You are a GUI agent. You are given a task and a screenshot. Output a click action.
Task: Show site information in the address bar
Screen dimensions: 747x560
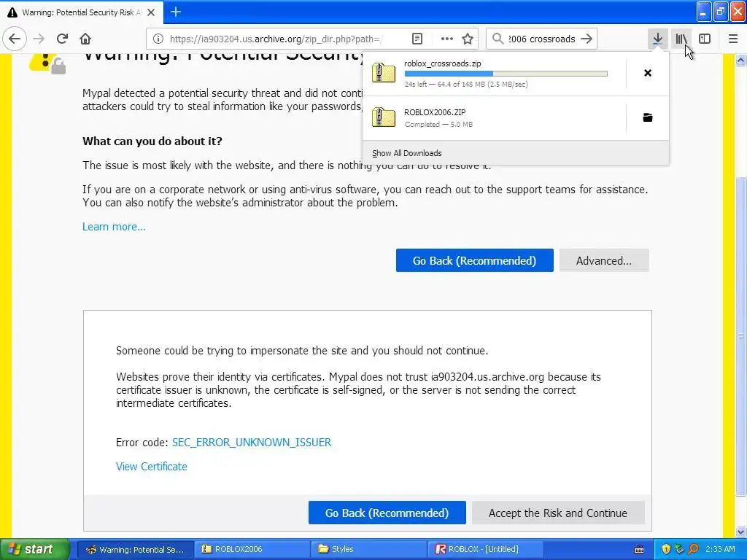(x=158, y=39)
